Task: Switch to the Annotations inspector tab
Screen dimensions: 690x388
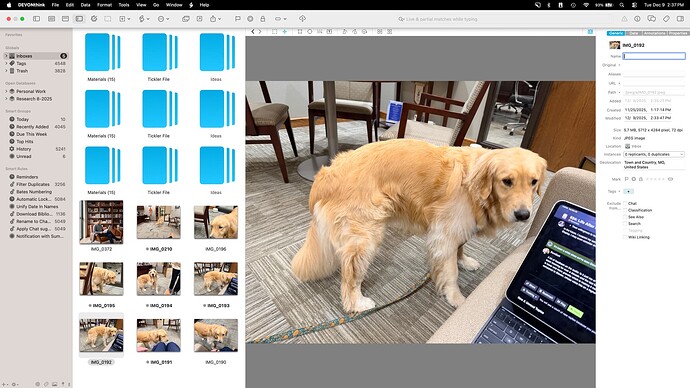Action: tap(654, 33)
